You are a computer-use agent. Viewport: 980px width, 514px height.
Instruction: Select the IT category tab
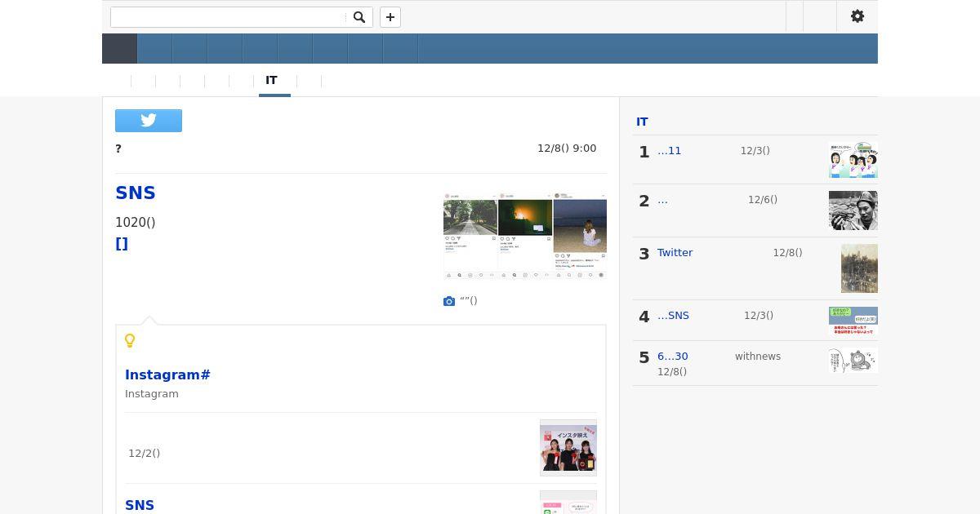[x=271, y=81]
